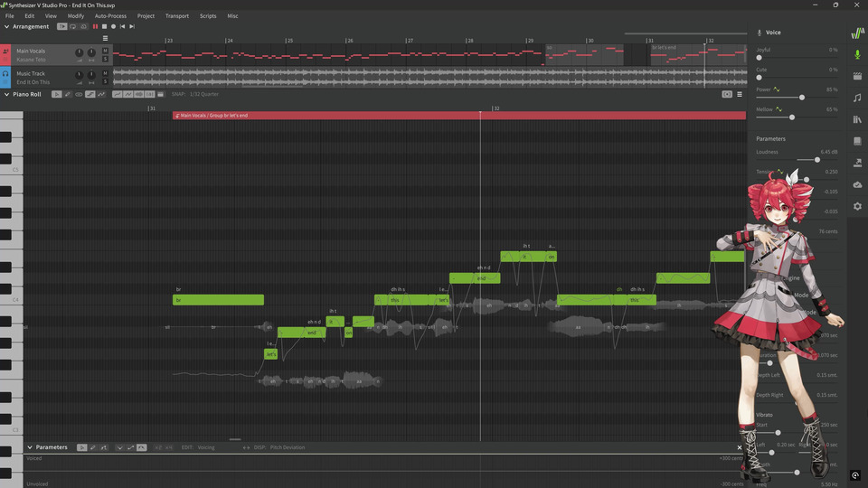
Task: Mute the Main Vocals track
Action: [105, 51]
